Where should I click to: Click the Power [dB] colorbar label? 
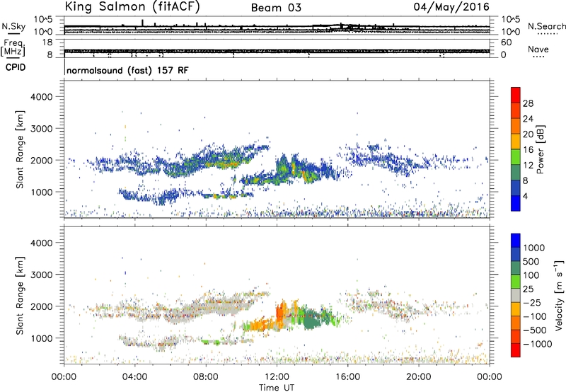pyautogui.click(x=540, y=149)
